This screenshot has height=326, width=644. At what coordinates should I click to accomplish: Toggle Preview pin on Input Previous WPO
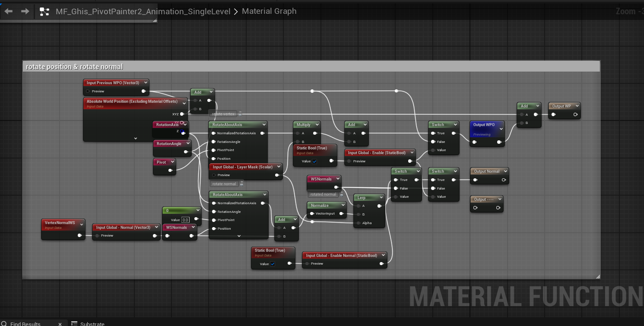(x=88, y=91)
